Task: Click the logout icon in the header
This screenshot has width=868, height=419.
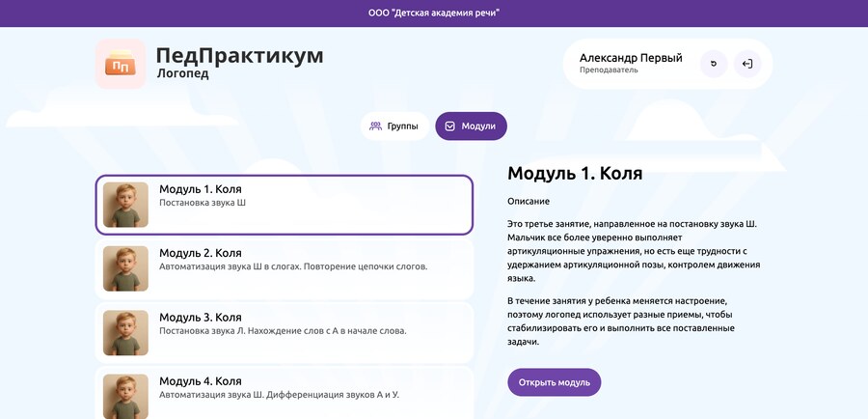Action: point(747,64)
